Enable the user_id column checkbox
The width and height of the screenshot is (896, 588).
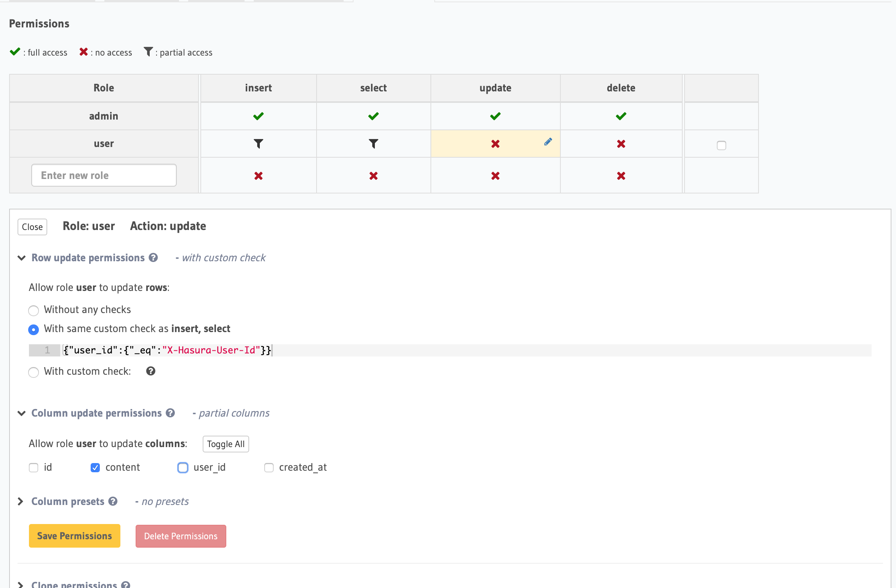tap(183, 468)
